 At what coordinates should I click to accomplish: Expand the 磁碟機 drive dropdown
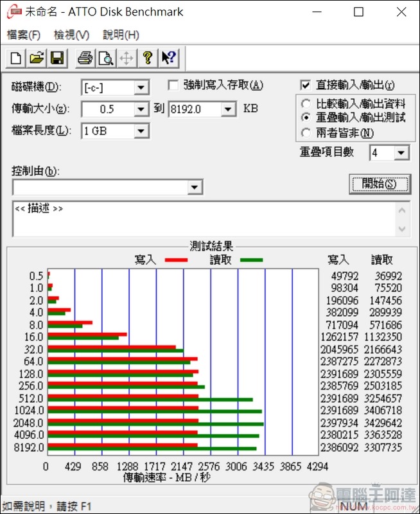(141, 88)
